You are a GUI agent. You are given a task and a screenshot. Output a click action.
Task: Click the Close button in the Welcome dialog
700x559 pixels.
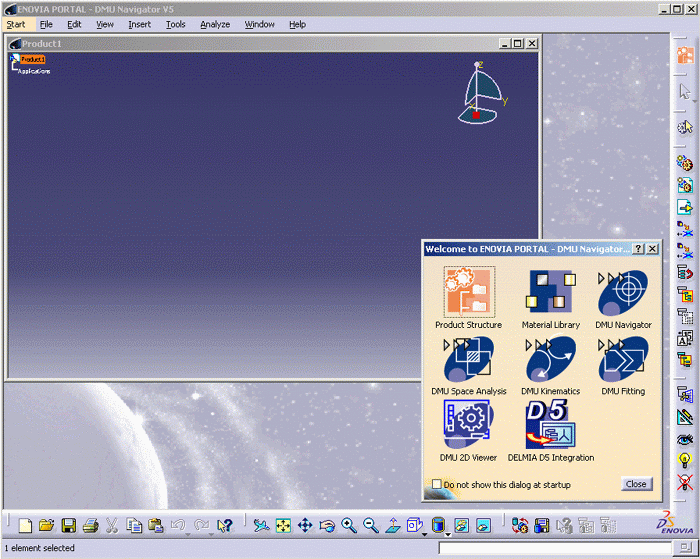click(x=636, y=484)
